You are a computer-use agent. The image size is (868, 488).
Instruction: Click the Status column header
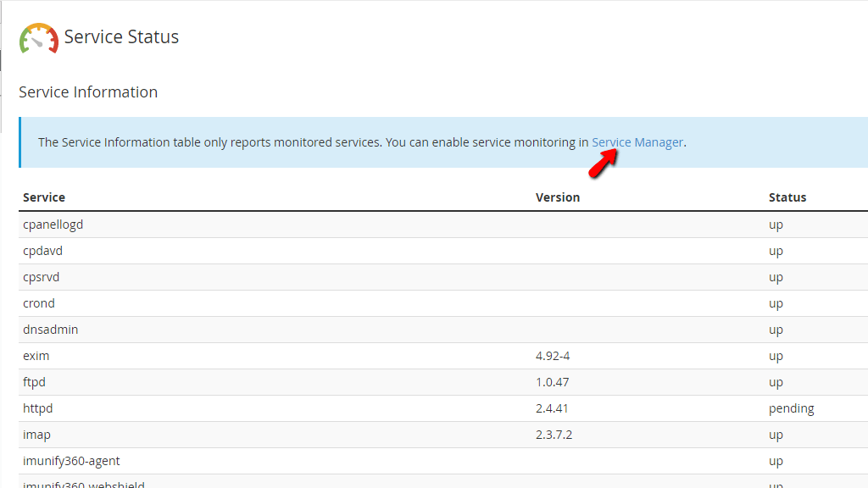pos(787,197)
